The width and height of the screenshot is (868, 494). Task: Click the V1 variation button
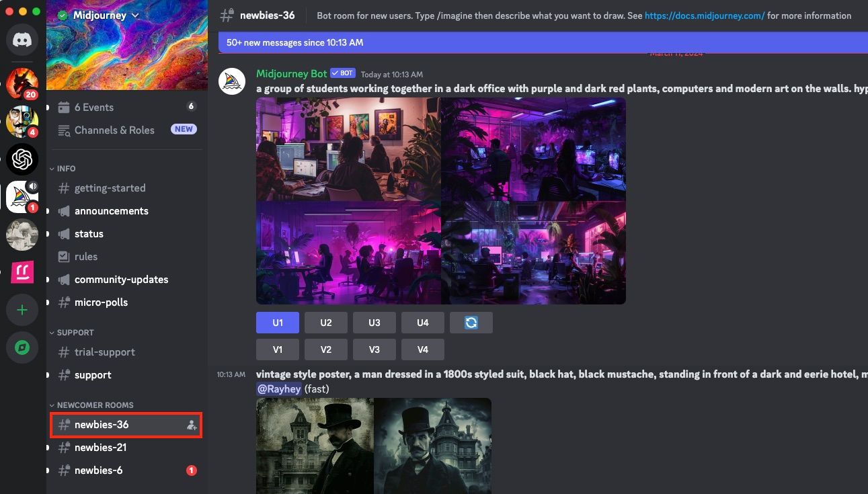[278, 349]
